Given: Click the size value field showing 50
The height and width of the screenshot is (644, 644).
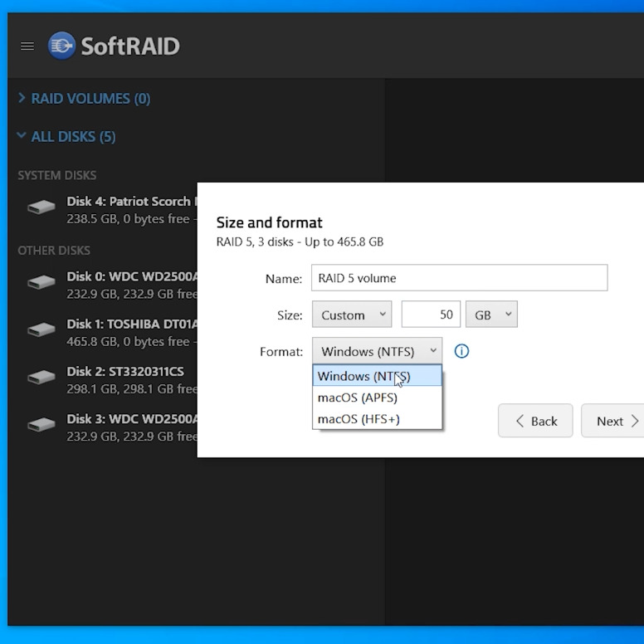Looking at the screenshot, I should click(x=431, y=315).
